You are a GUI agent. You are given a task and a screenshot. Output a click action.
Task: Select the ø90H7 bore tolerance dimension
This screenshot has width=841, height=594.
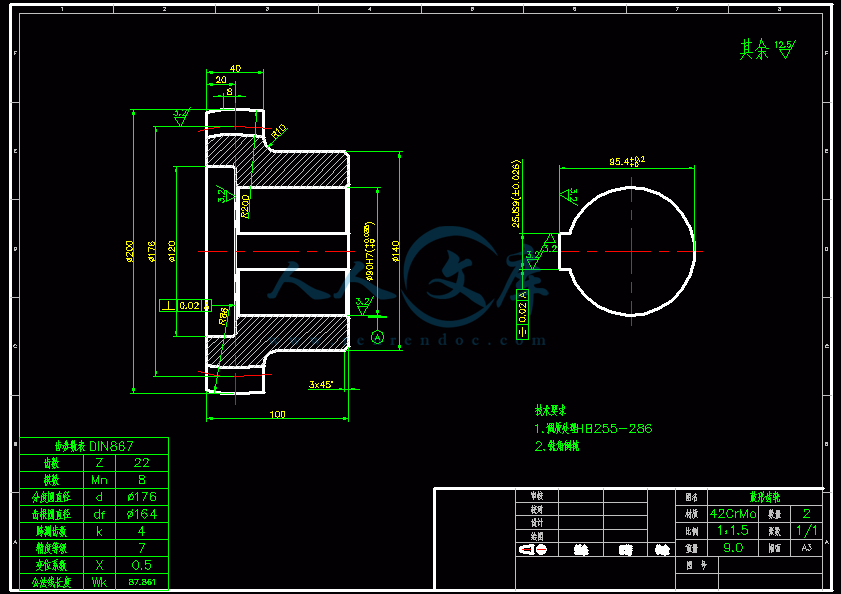(x=369, y=251)
